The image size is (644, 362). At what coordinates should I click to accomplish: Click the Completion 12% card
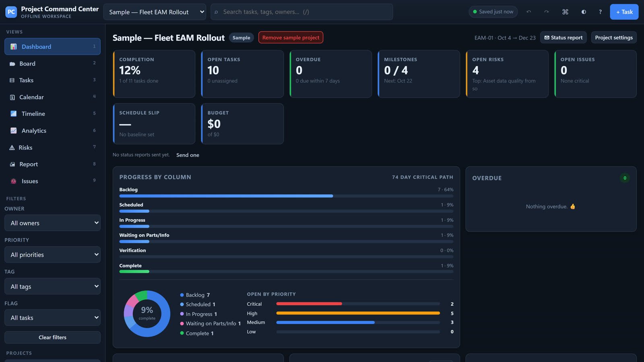pyautogui.click(x=154, y=74)
